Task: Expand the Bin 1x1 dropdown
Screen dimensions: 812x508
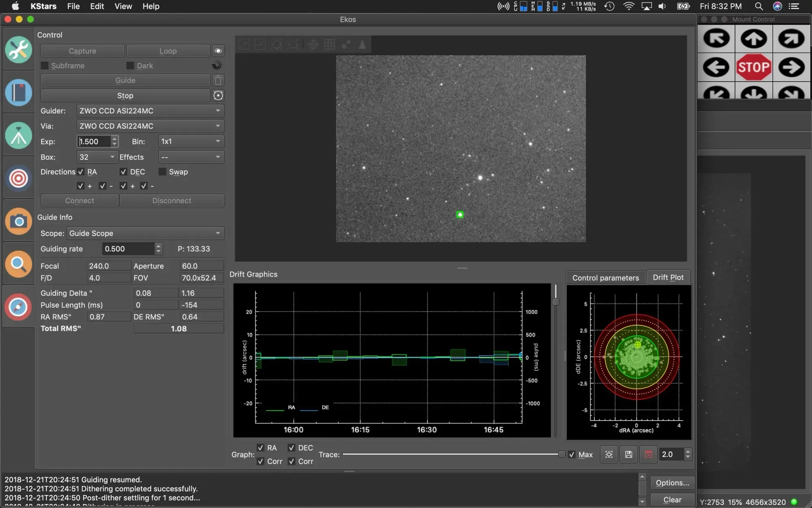Action: coord(190,141)
